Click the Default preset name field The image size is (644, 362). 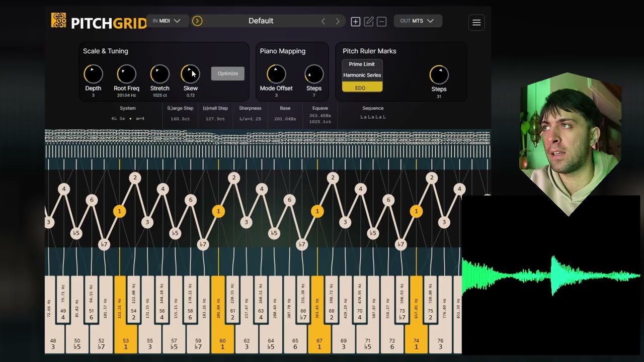261,21
